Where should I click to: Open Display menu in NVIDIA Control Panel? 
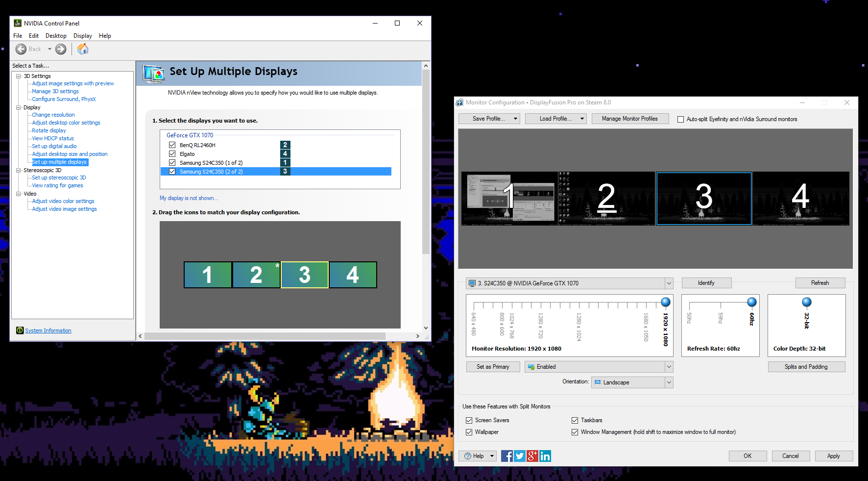click(83, 36)
